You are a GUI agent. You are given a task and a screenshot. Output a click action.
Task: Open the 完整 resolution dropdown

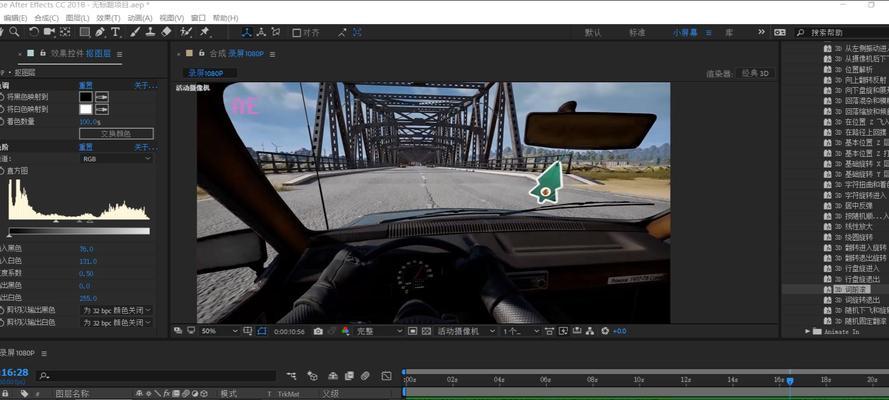pos(379,331)
